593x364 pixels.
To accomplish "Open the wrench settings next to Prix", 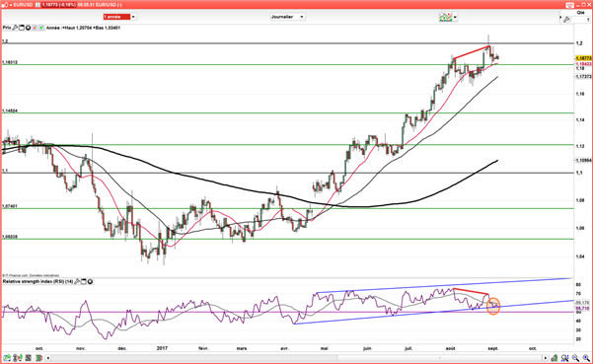I will 15,28.
